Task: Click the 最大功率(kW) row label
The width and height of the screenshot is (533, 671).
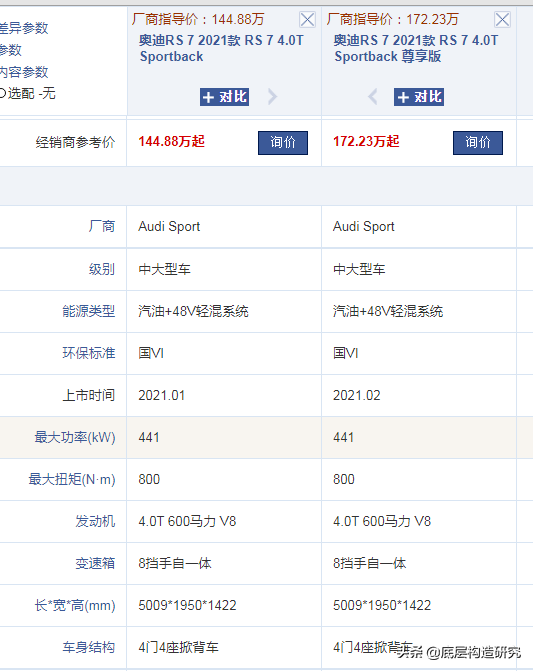Action: [75, 437]
